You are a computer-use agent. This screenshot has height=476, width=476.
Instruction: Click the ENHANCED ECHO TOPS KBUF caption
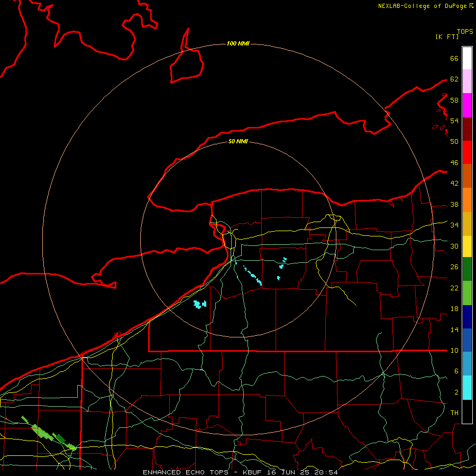pyautogui.click(x=240, y=472)
